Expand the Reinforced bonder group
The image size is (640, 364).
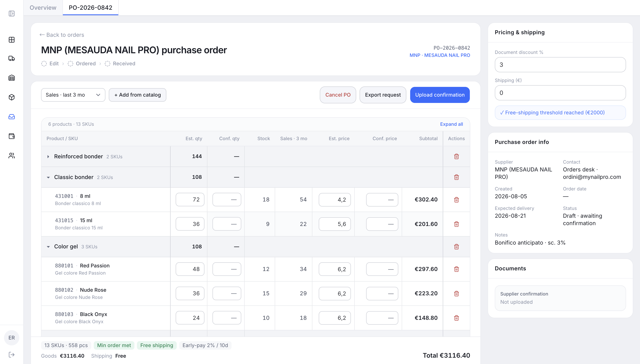click(x=48, y=157)
